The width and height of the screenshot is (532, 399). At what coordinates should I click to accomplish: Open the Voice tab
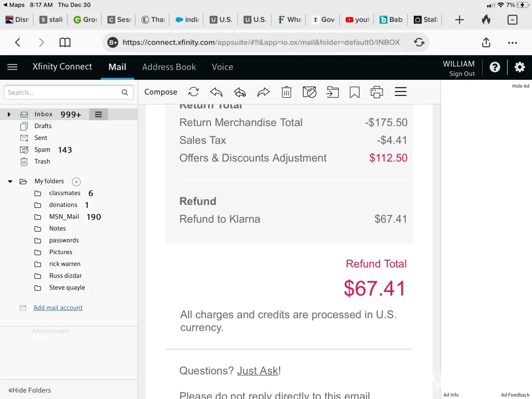(x=222, y=67)
